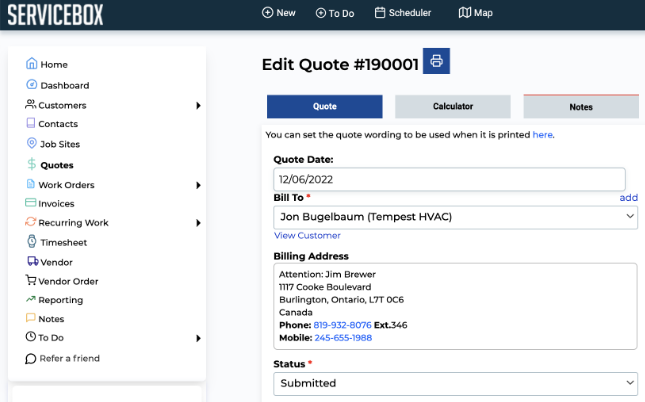Screen dimensions: 645x402
Task: Click the Invoices card icon
Action: tap(30, 202)
